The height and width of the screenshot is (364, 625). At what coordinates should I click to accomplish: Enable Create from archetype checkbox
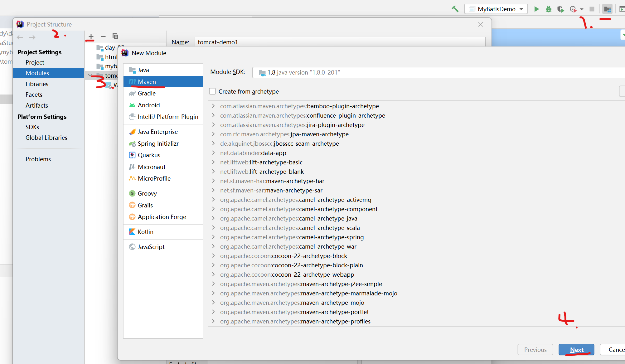point(212,91)
